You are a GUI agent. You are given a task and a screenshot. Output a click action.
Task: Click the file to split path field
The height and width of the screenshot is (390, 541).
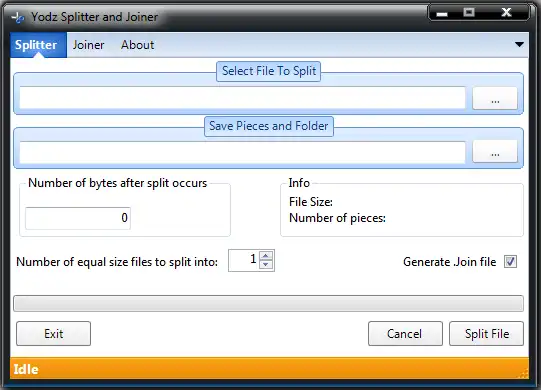tap(243, 98)
